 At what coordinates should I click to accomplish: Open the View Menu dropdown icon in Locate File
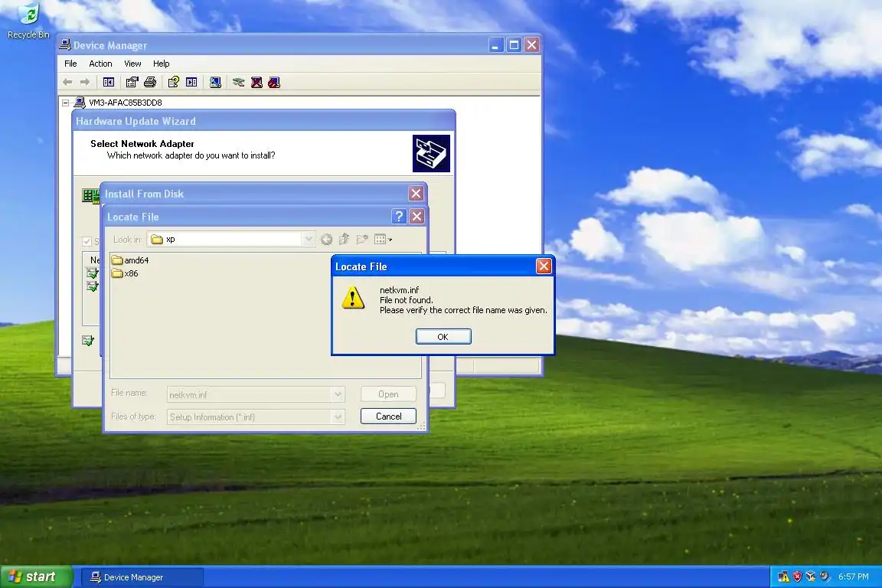383,240
